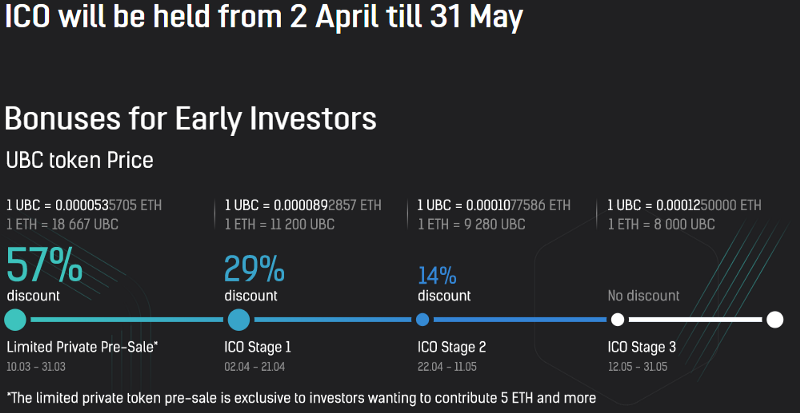This screenshot has width=800, height=413.
Task: Click the 29% discount figure
Action: [254, 269]
